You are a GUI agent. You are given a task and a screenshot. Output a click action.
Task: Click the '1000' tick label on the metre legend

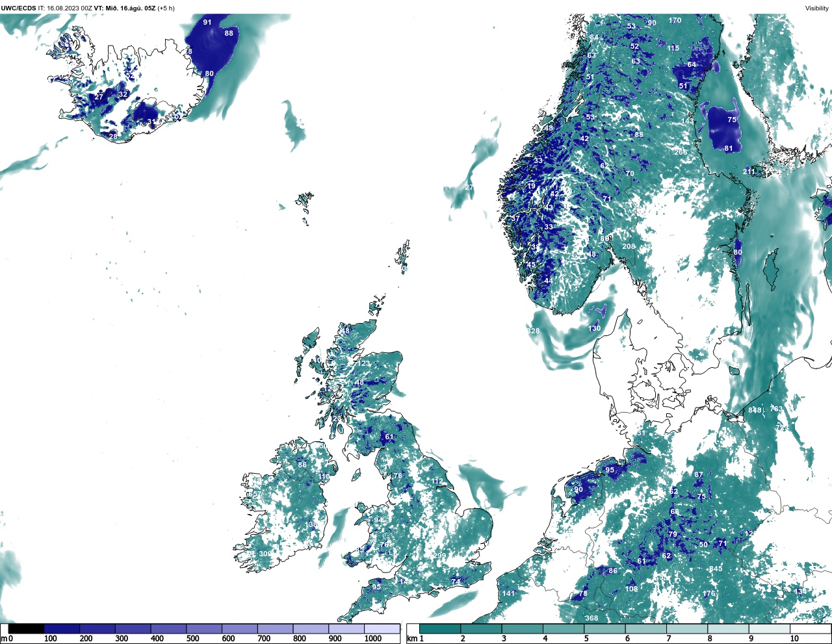[373, 639]
